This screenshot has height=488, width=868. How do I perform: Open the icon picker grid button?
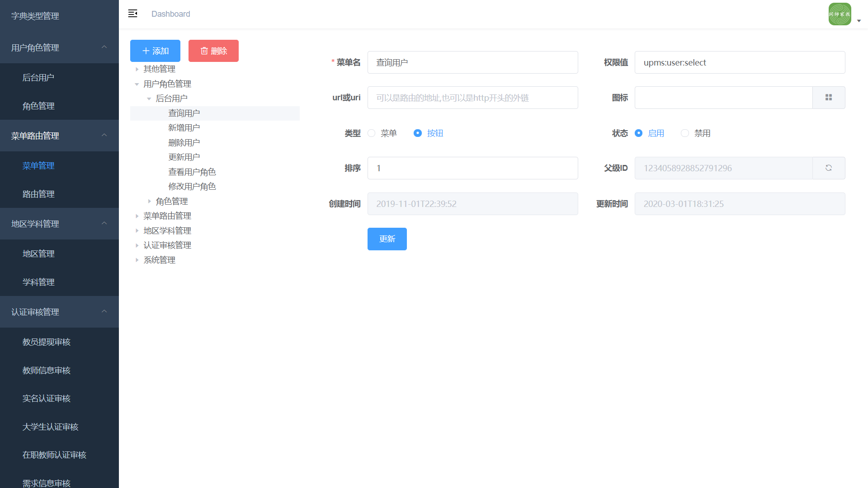[828, 98]
